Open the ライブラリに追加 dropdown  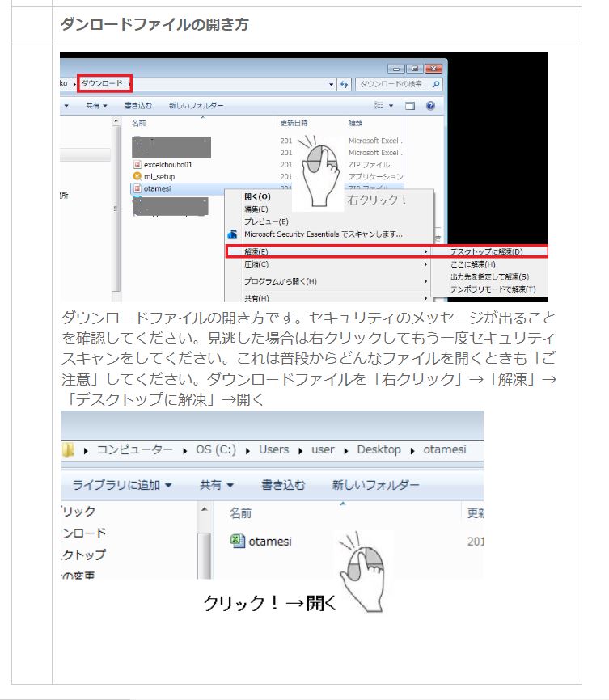click(x=123, y=485)
